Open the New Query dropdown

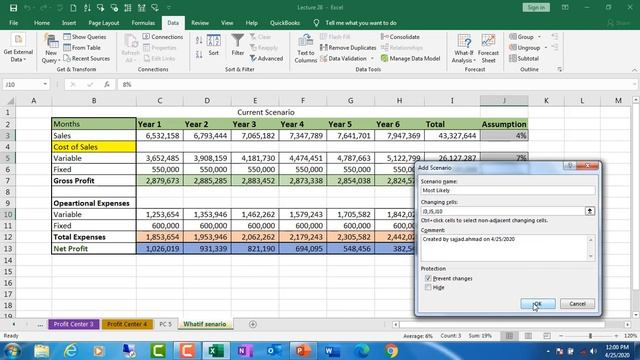[51, 49]
